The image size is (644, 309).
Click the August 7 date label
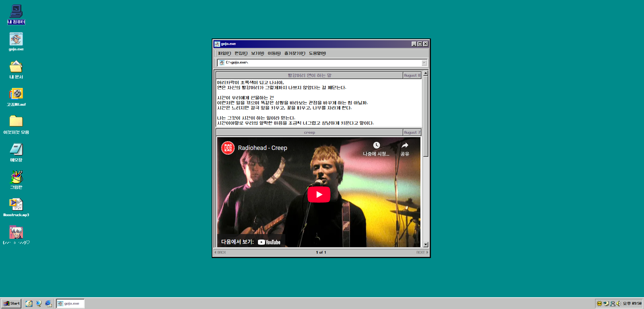tap(412, 132)
